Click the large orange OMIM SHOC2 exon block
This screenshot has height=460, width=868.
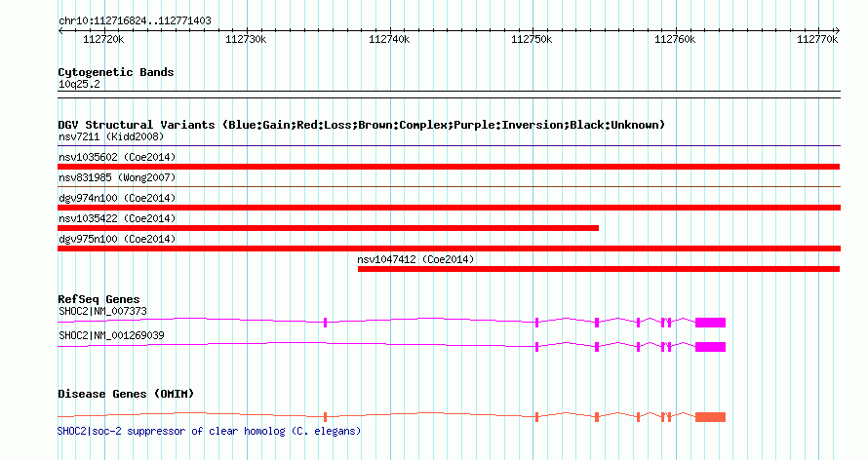click(710, 417)
